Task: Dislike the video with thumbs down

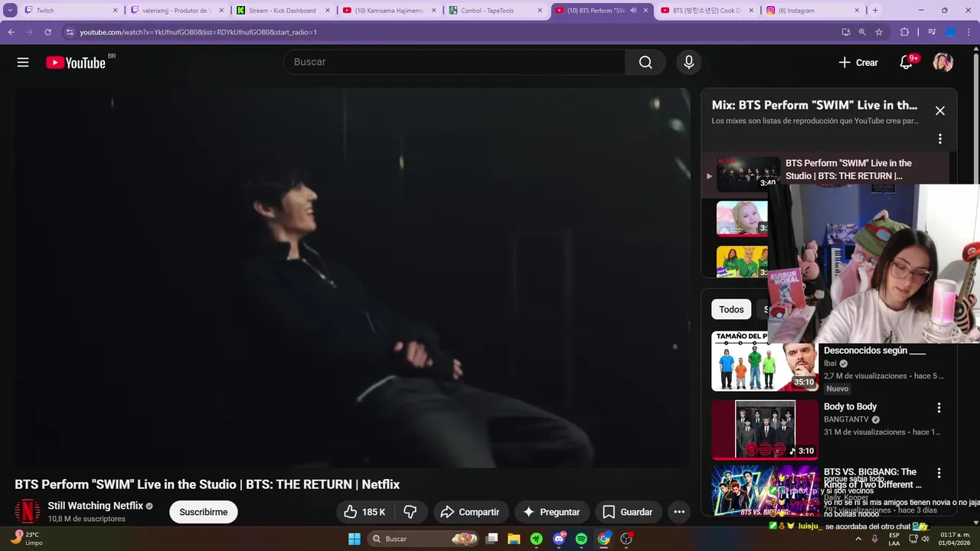Action: tap(410, 512)
